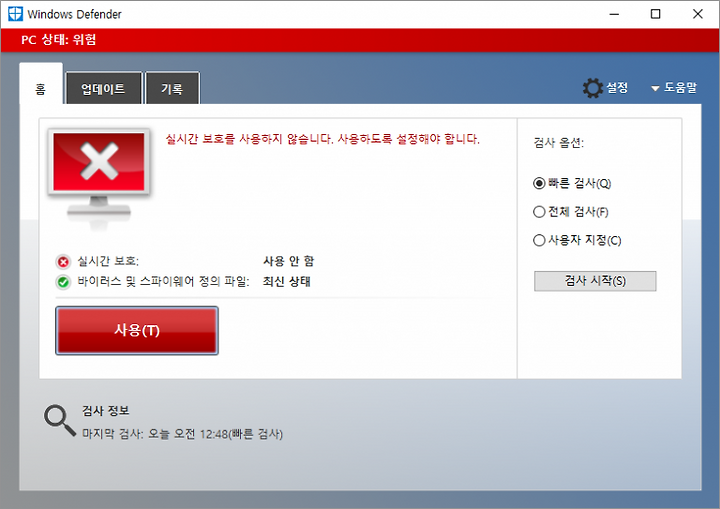
Task: Click 바이러스 및 스파이웨어 정의 파일 label
Action: click(x=163, y=281)
